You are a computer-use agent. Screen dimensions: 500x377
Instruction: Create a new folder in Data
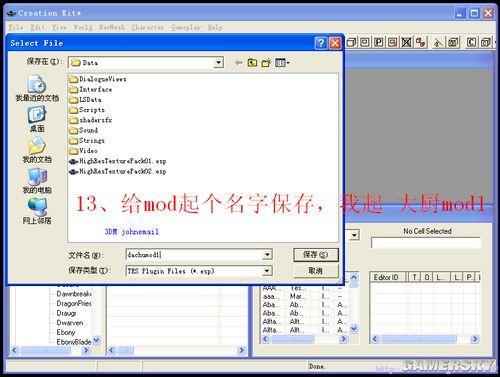point(266,63)
